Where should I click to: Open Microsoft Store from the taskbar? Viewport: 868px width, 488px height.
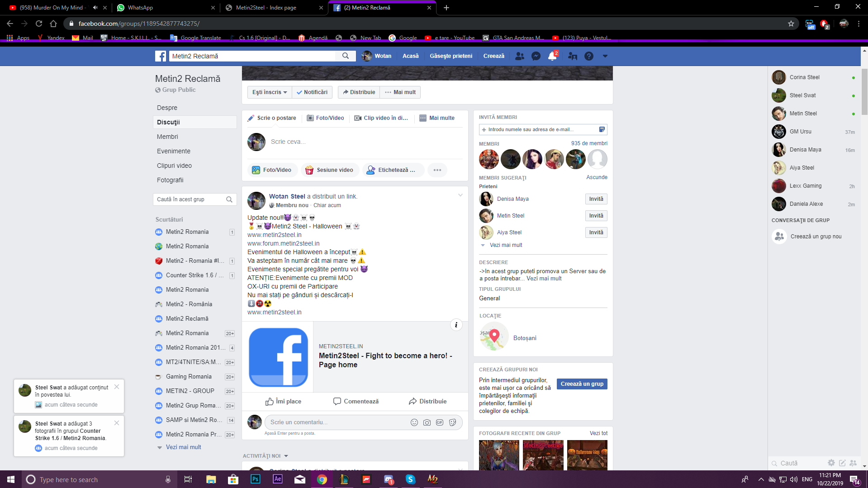pyautogui.click(x=233, y=479)
